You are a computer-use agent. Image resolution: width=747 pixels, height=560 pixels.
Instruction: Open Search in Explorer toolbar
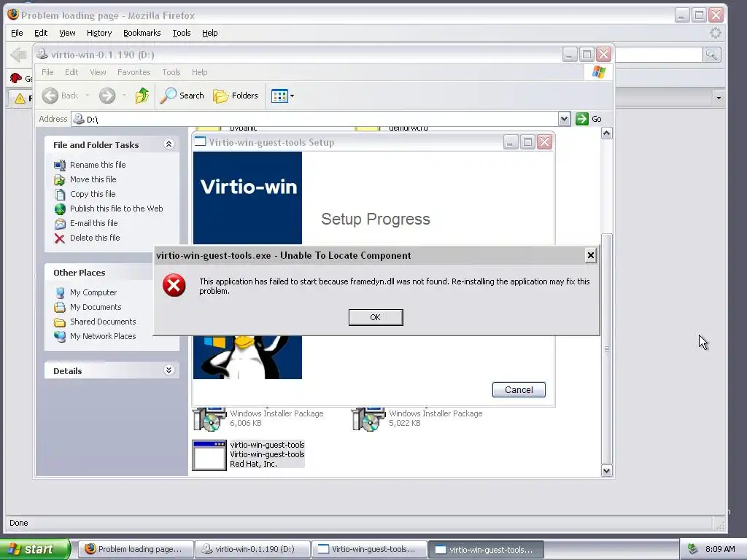pos(182,96)
